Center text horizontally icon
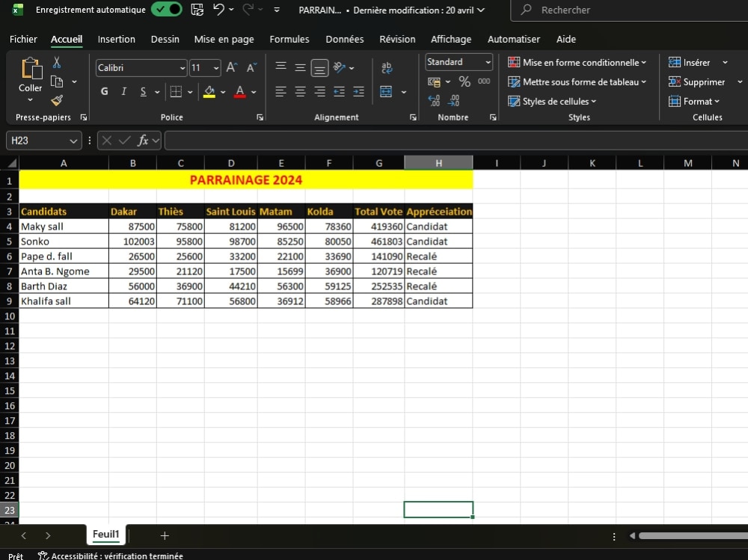 (300, 91)
